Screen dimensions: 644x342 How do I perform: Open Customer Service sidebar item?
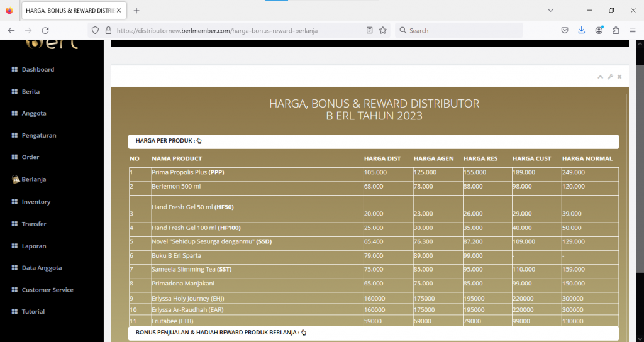[47, 290]
